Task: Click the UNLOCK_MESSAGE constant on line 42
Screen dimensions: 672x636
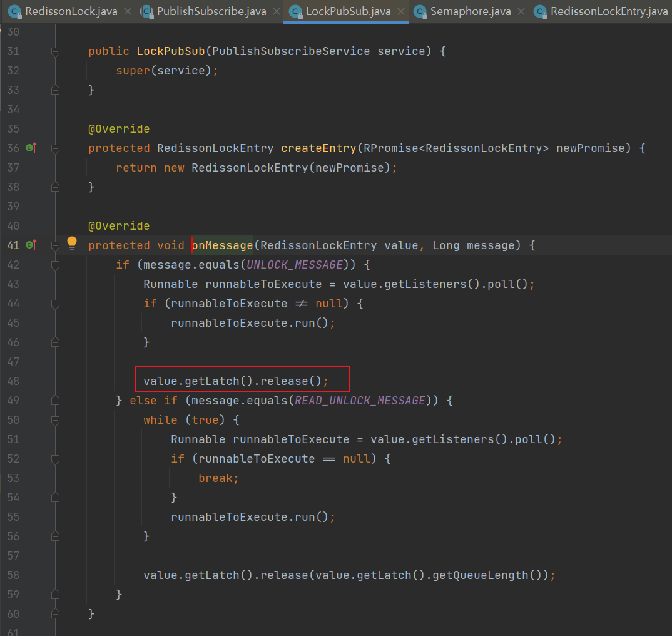Action: 295,265
